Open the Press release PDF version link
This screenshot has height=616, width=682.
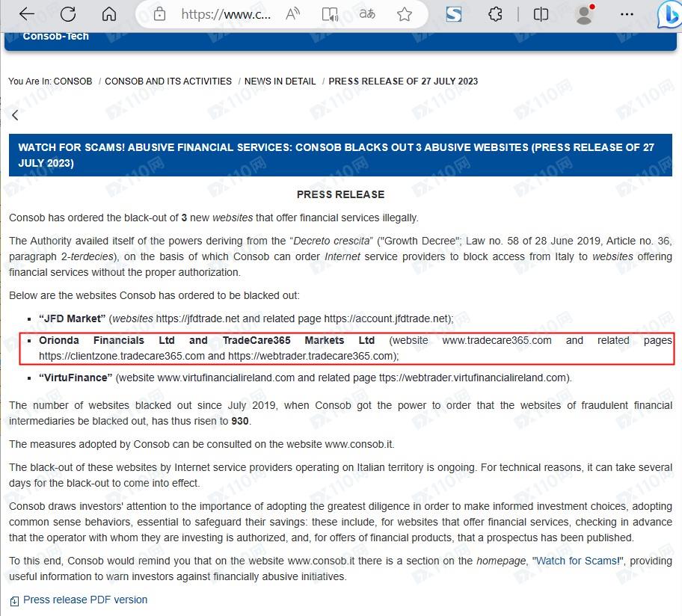coord(85,600)
